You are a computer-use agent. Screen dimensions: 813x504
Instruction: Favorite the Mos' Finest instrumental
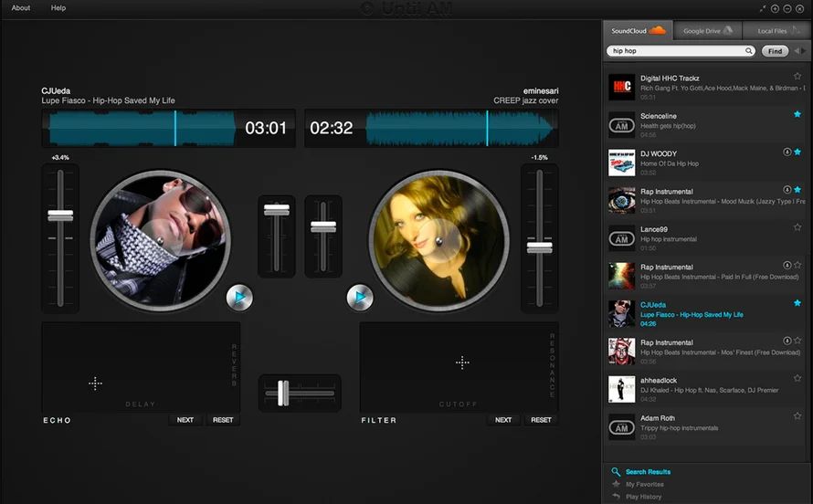click(x=797, y=341)
